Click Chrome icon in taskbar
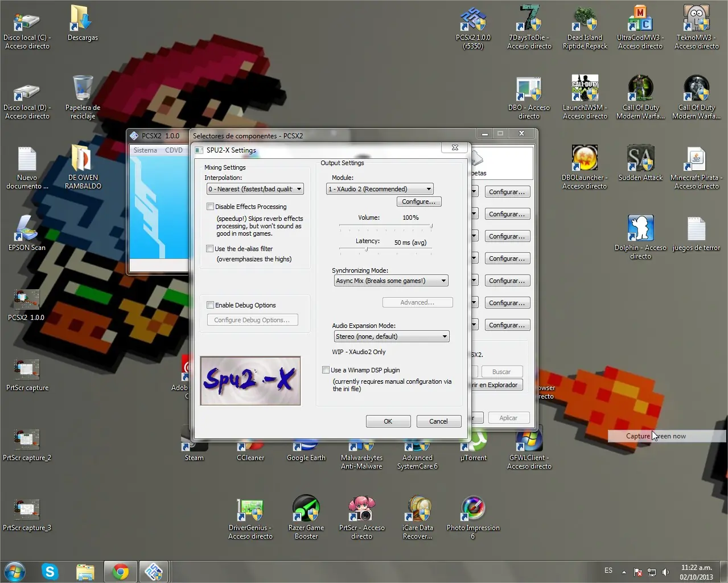 [x=120, y=571]
